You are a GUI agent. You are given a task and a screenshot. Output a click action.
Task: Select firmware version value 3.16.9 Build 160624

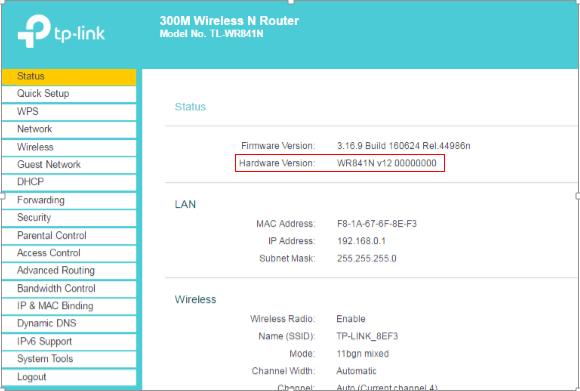click(404, 146)
